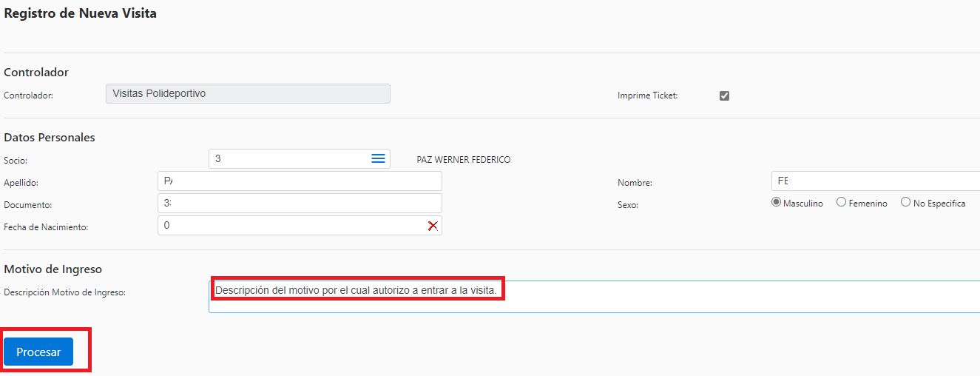Click the Motivo de Ingreso section heading

[53, 269]
